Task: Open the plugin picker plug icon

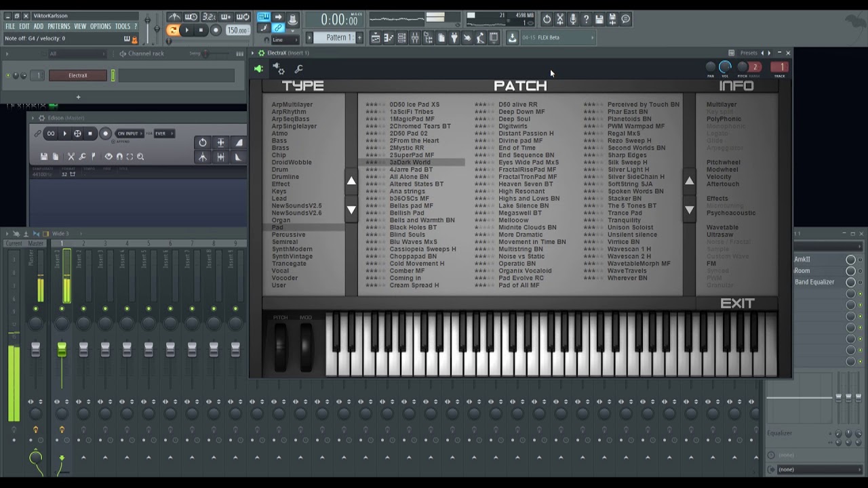Action: (x=454, y=38)
